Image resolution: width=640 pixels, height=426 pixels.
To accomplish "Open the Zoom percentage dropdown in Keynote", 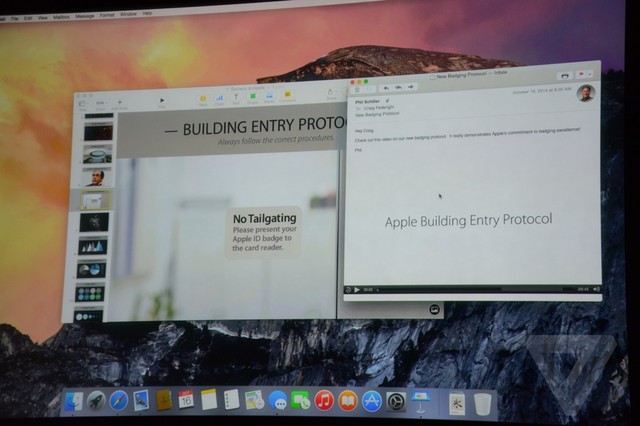I will click(100, 104).
